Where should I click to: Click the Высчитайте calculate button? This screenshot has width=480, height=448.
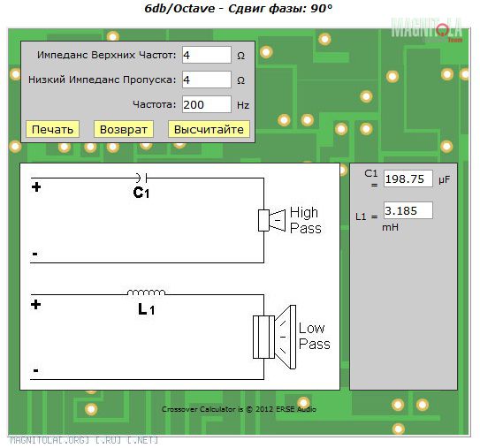tap(209, 129)
